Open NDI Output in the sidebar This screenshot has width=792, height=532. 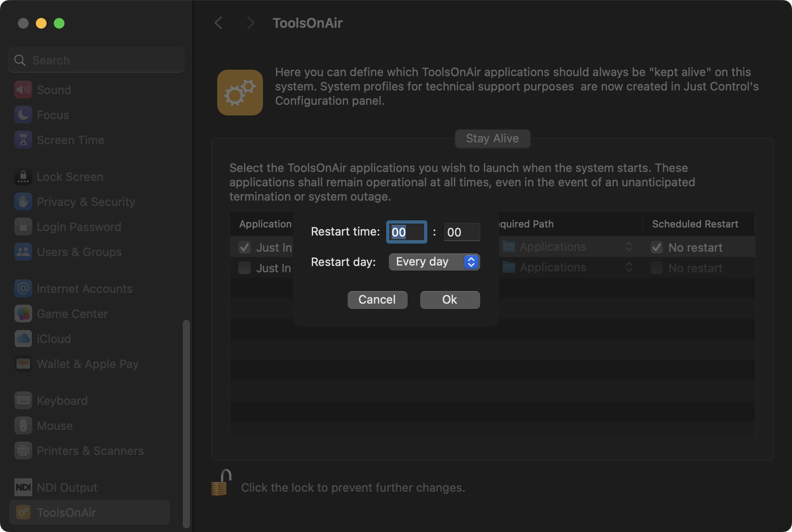click(x=90, y=487)
